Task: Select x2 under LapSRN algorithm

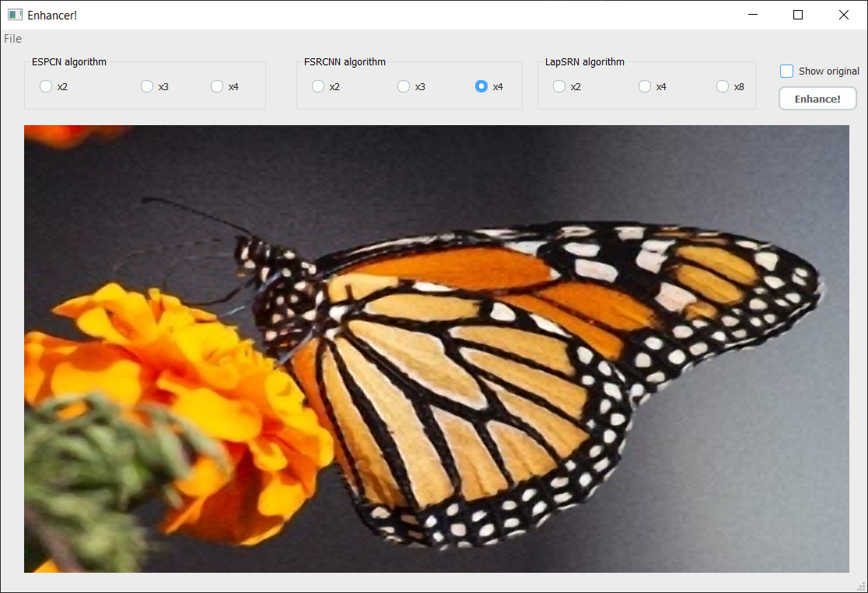Action: click(x=558, y=86)
